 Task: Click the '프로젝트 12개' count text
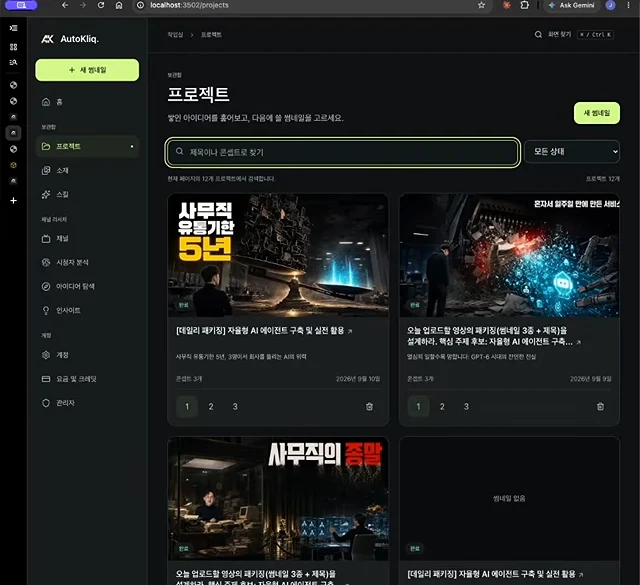pyautogui.click(x=603, y=179)
